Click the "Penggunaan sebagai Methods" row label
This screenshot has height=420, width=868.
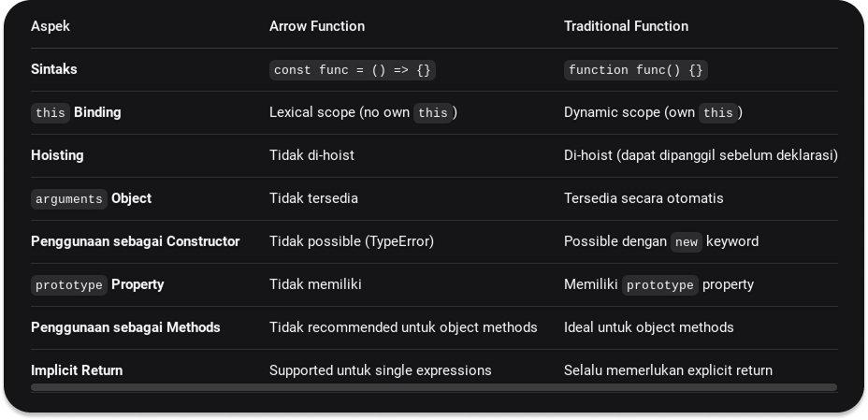click(125, 327)
